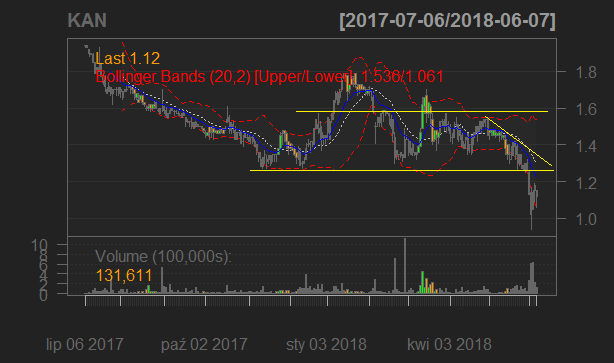This screenshot has width=614, height=363.
Task: Click the Last 1.12 price label
Action: [128, 58]
